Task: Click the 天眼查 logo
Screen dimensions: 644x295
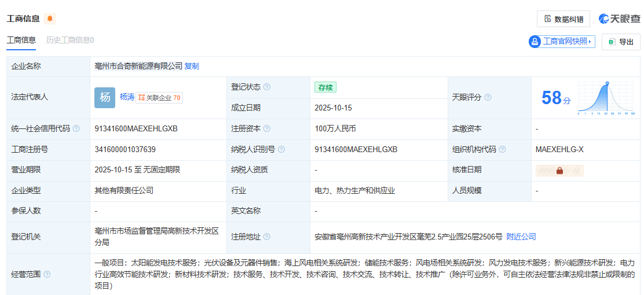Action: [x=620, y=19]
